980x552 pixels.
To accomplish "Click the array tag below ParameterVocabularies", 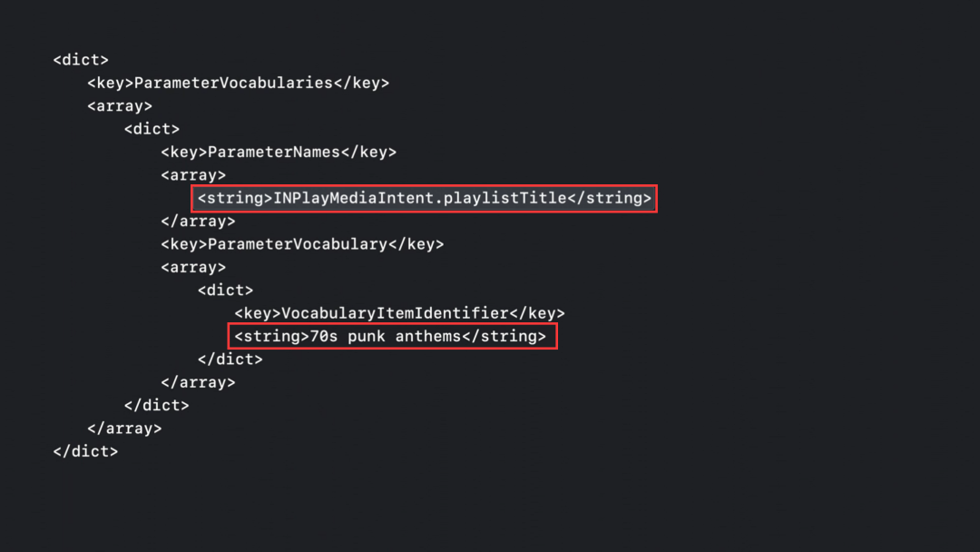I will click(120, 106).
